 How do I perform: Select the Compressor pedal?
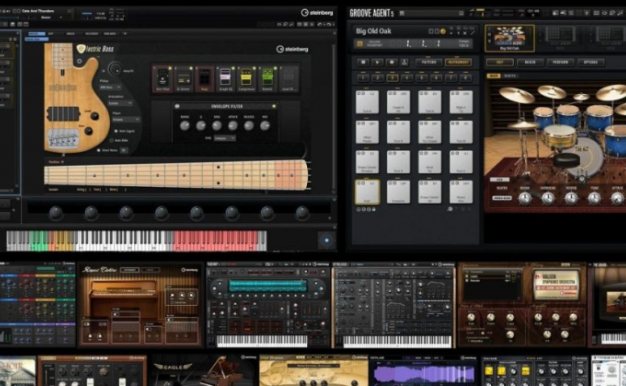click(x=246, y=79)
